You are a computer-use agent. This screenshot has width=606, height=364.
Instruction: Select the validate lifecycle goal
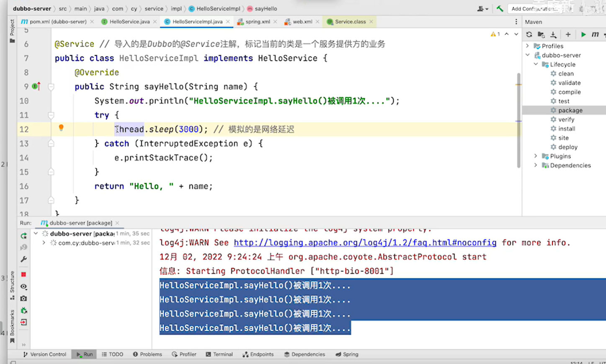(569, 83)
